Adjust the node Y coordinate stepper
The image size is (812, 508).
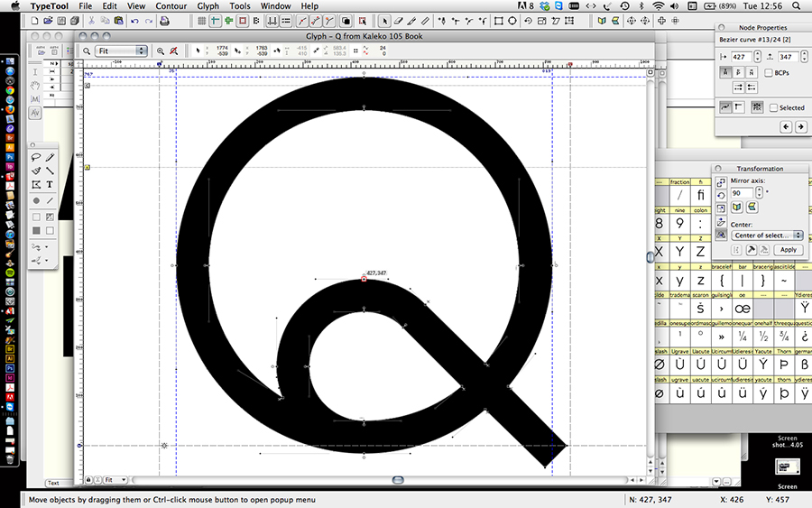[x=804, y=57]
